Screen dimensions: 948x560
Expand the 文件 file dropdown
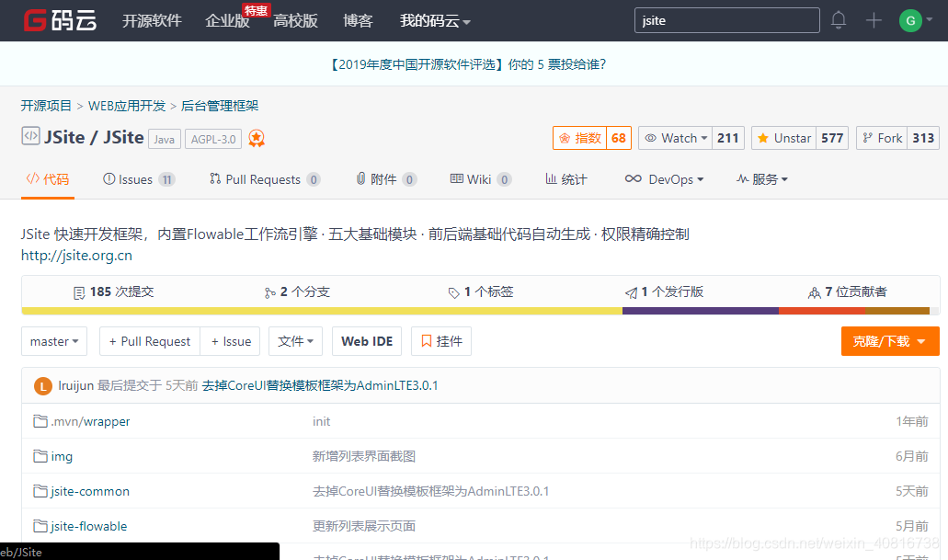point(295,341)
